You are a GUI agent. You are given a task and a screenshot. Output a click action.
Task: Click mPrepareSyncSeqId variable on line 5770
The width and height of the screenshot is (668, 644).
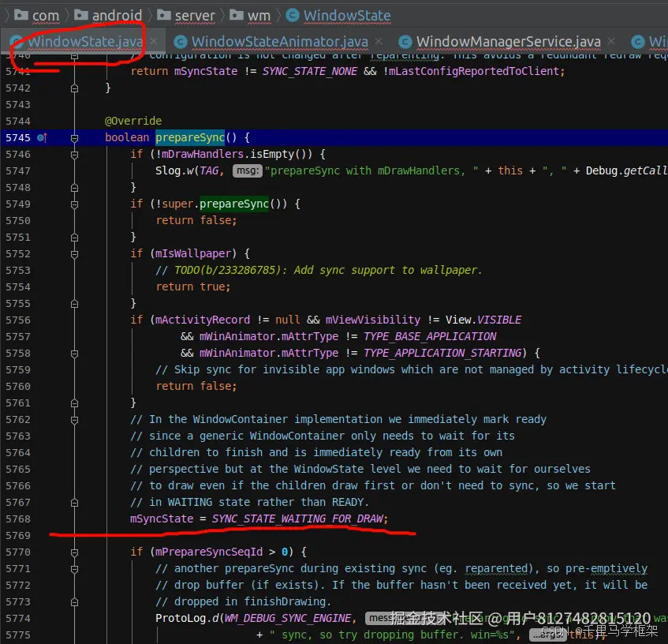click(x=209, y=552)
